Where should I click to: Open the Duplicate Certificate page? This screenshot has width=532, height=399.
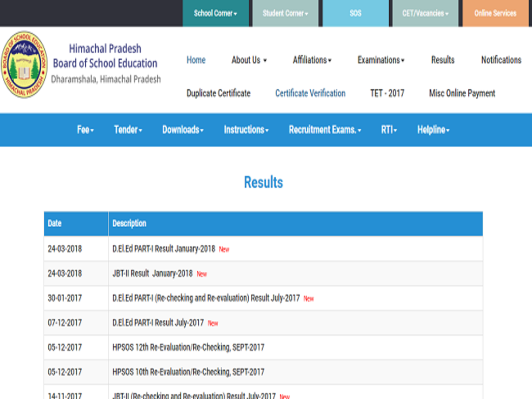218,93
